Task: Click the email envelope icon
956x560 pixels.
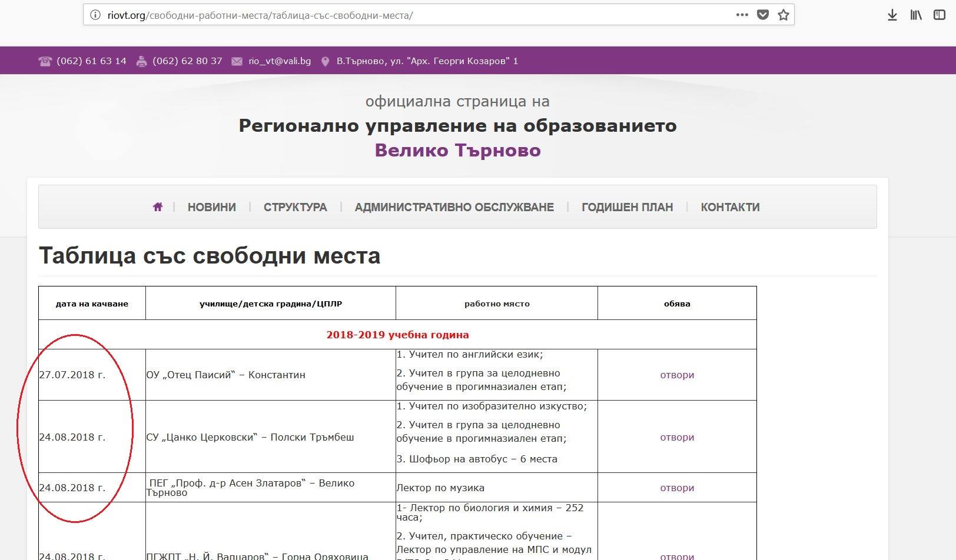Action: coord(237,61)
